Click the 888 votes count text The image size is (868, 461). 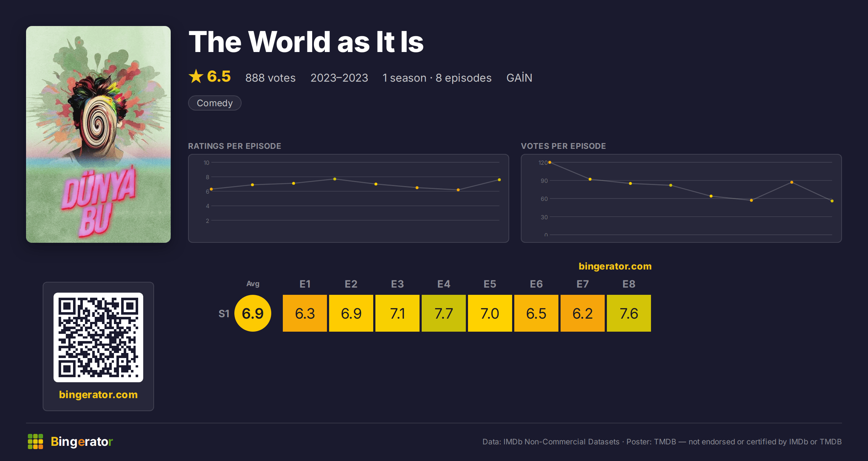point(271,78)
